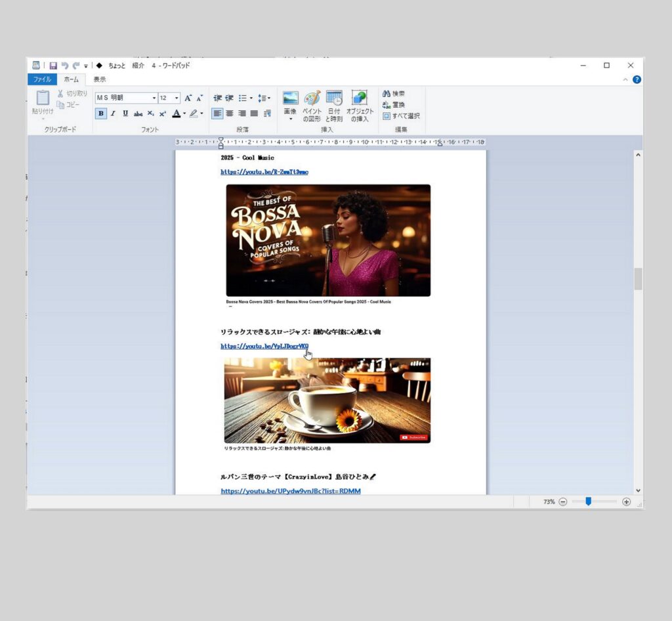Apply the text highlight color
This screenshot has height=621, width=672.
point(194,114)
